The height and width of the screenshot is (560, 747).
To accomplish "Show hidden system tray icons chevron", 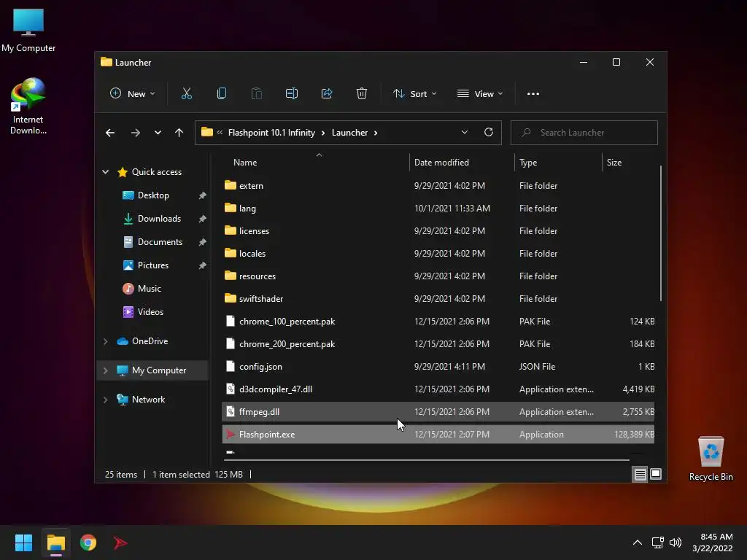I will 637,542.
